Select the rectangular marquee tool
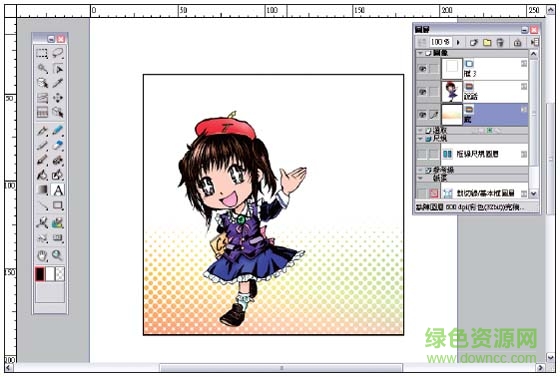560x377 pixels. [42, 54]
